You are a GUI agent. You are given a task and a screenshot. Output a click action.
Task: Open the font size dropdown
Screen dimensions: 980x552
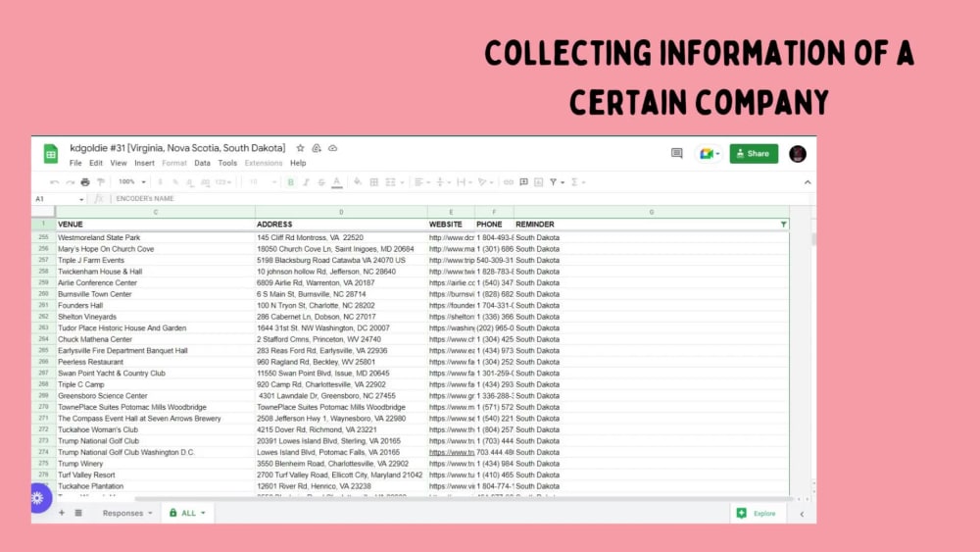point(263,182)
